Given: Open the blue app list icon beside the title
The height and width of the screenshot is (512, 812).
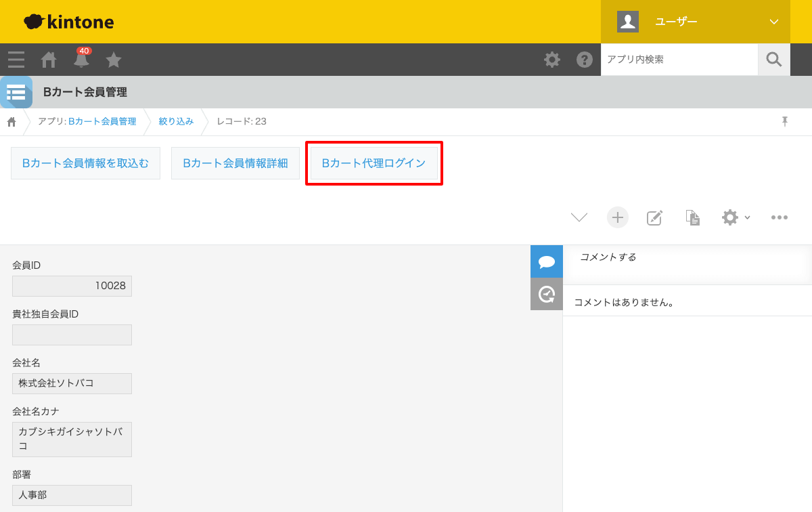Looking at the screenshot, I should pos(16,92).
